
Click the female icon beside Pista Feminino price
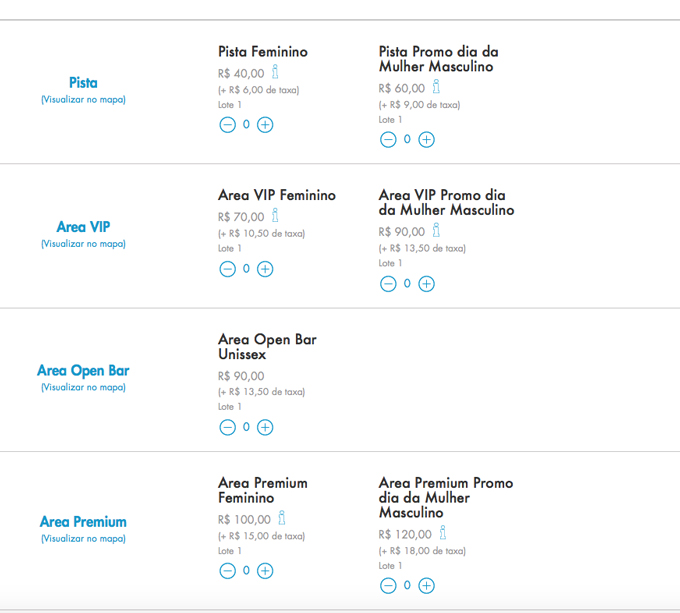275,72
